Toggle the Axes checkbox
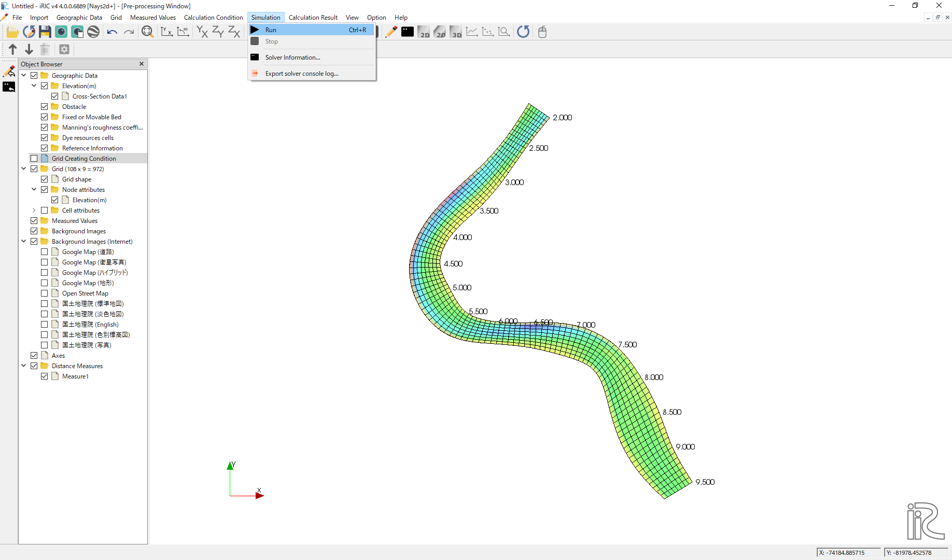This screenshot has width=952, height=560. click(34, 356)
